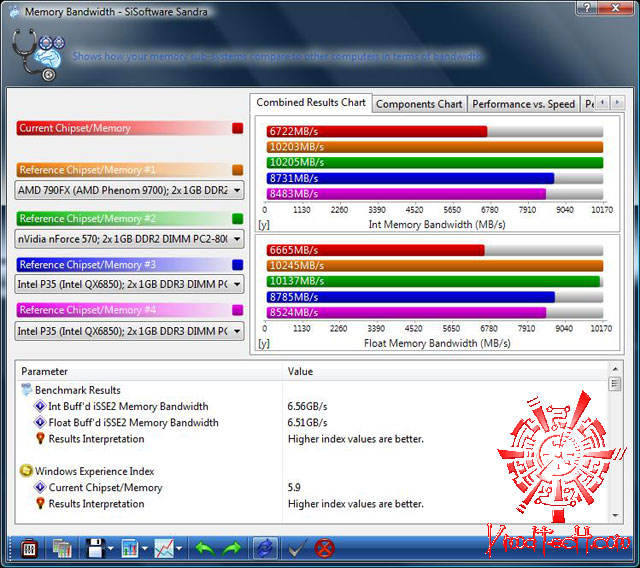The image size is (640, 568).
Task: Click the grey checkmark OK icon
Action: click(x=297, y=549)
